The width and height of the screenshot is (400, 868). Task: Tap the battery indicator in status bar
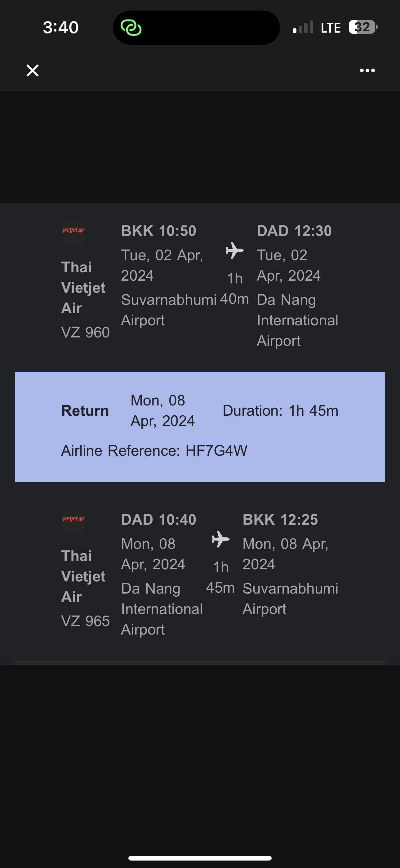click(362, 27)
